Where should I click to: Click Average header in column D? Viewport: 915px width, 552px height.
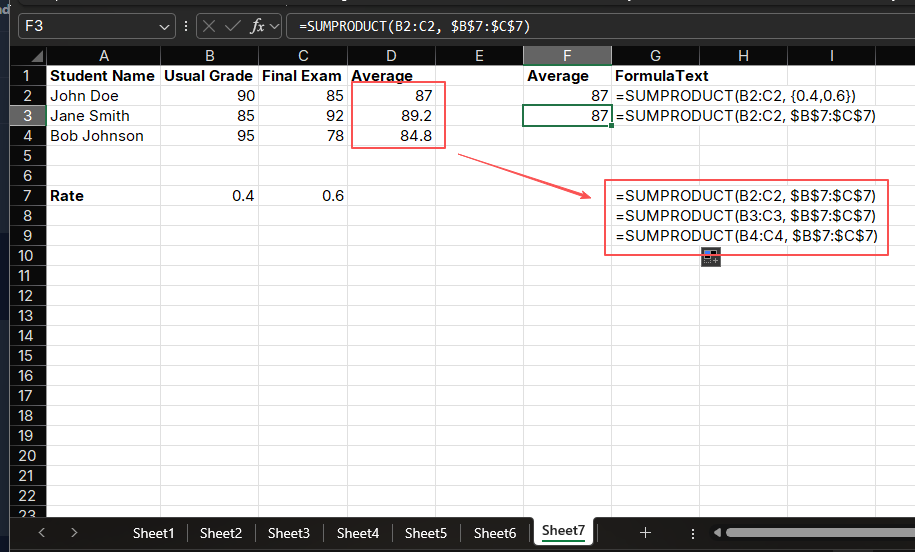[391, 76]
